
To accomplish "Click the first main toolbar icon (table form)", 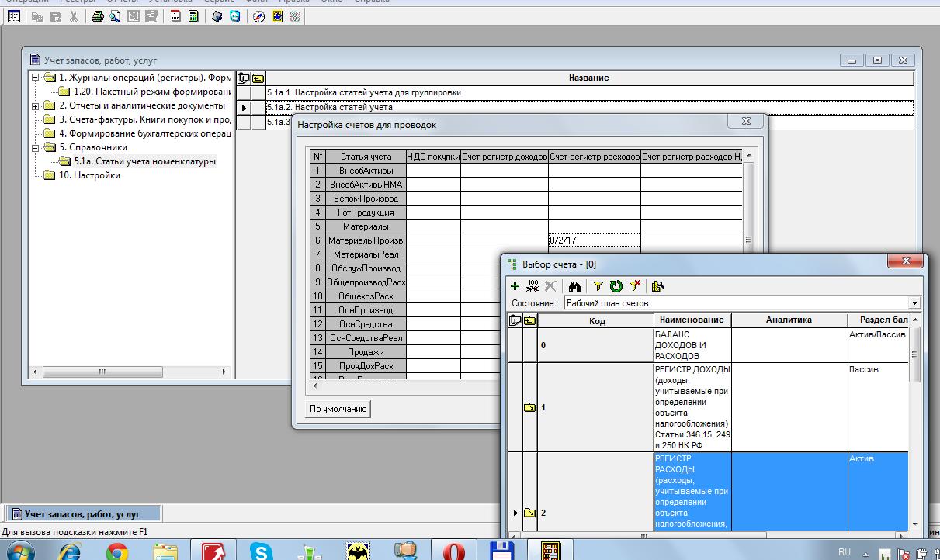I will pyautogui.click(x=13, y=16).
